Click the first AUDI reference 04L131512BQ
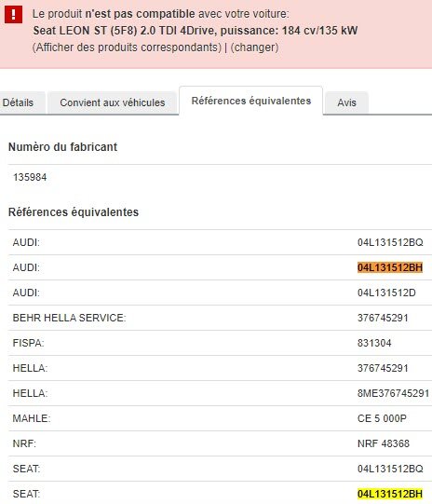This screenshot has width=432, height=504. tap(390, 242)
